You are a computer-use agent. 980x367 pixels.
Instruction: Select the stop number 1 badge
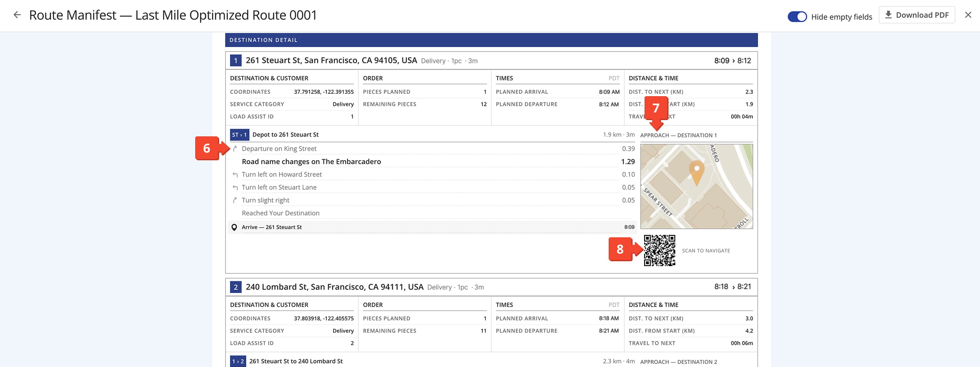tap(235, 61)
